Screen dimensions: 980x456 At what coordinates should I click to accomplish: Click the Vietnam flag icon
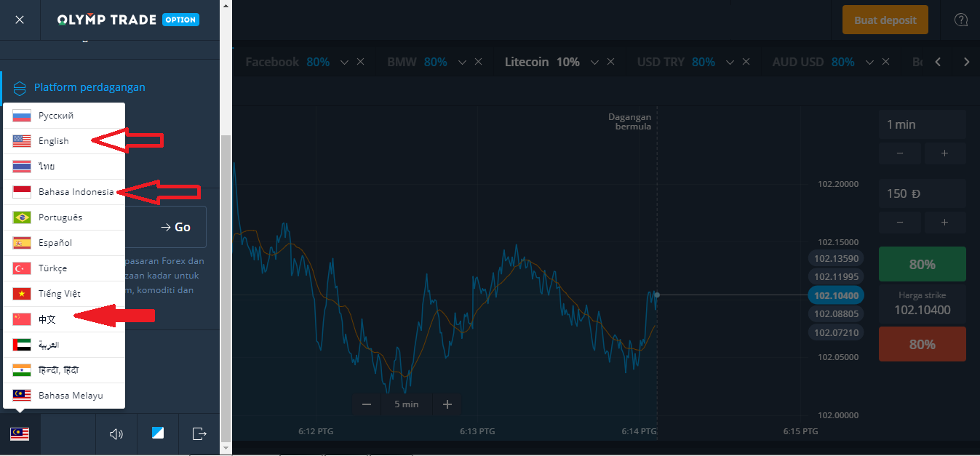(x=22, y=294)
